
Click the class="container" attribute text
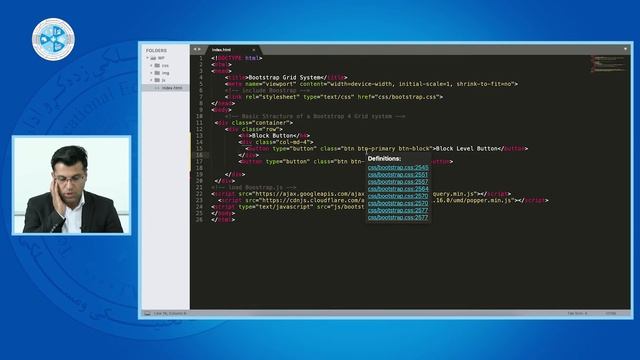[x=261, y=122]
